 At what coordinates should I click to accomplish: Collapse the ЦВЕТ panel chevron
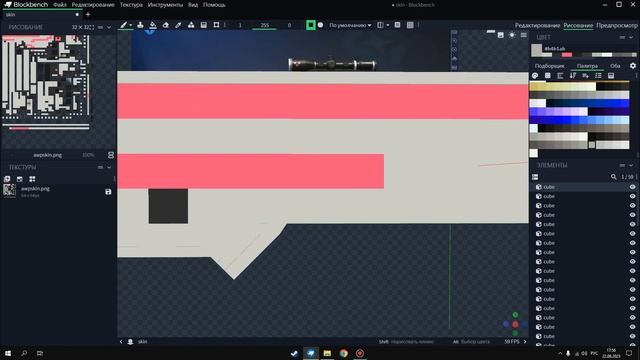(x=631, y=37)
